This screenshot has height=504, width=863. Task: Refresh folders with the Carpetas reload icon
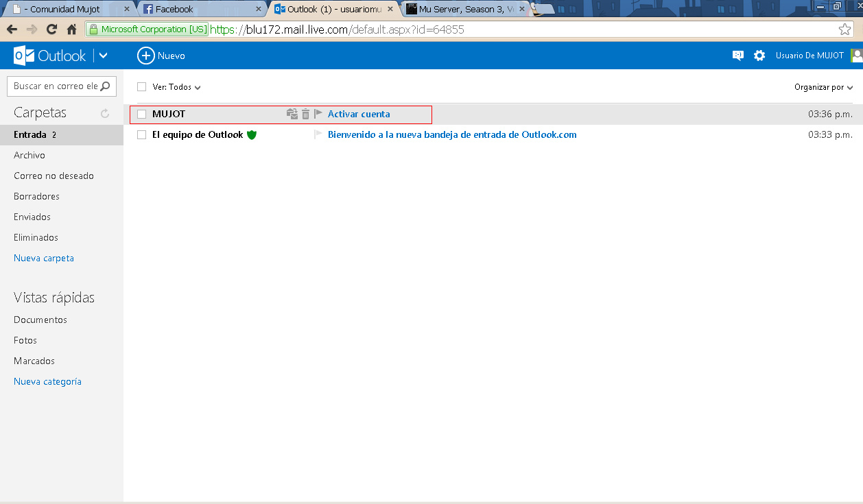(x=105, y=113)
